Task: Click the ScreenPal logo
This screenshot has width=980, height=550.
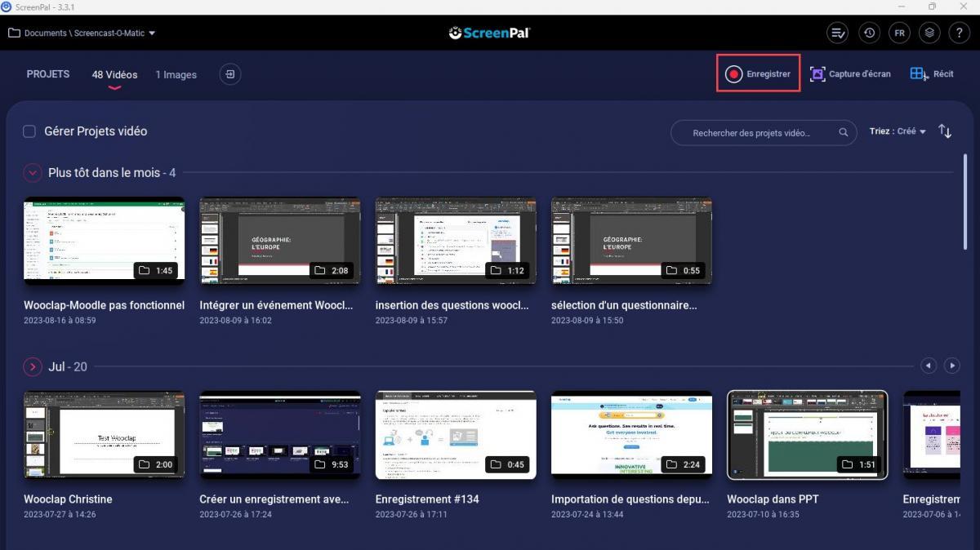Action: point(489,33)
